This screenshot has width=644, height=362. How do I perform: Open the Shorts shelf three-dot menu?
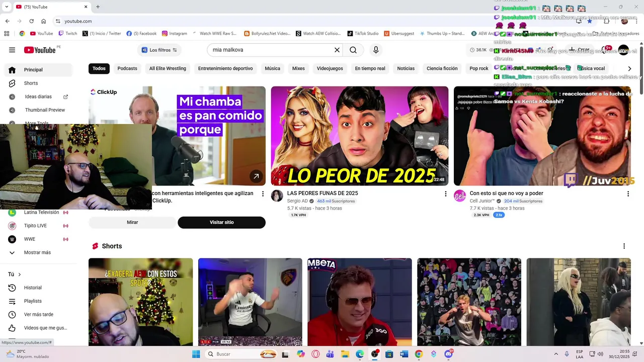pos(624,246)
